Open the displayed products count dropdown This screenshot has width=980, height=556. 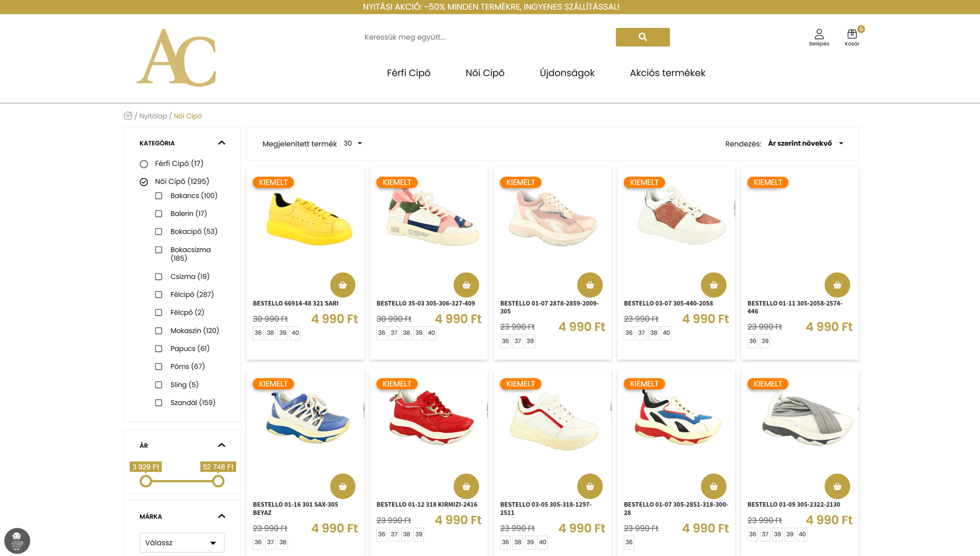(353, 143)
